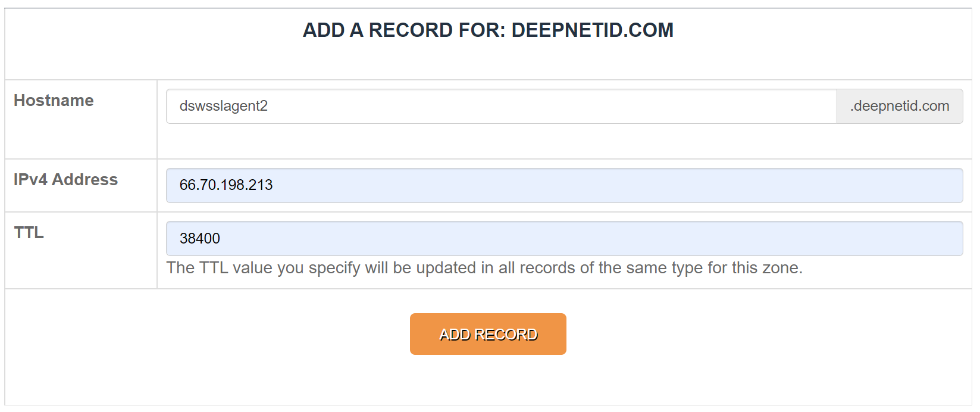This screenshot has height=412, width=980.
Task: Click the 66.70.198.213 address value
Action: 226,185
